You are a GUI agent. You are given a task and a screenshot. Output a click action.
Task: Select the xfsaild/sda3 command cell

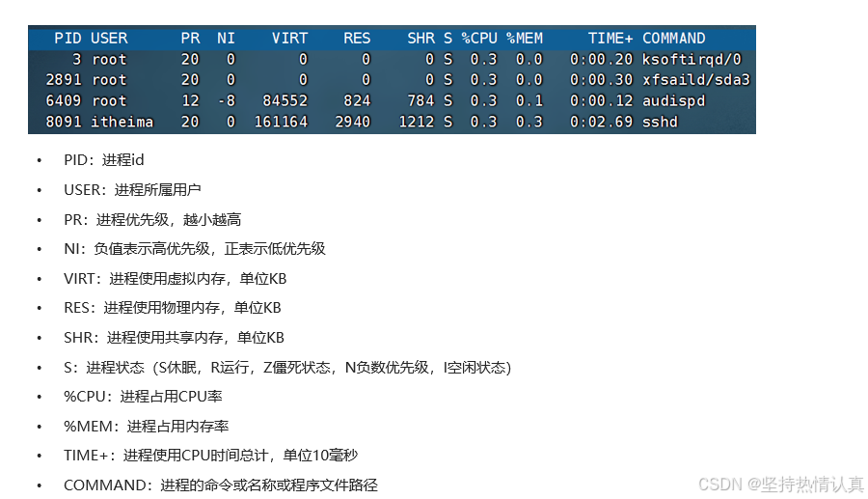click(x=695, y=80)
